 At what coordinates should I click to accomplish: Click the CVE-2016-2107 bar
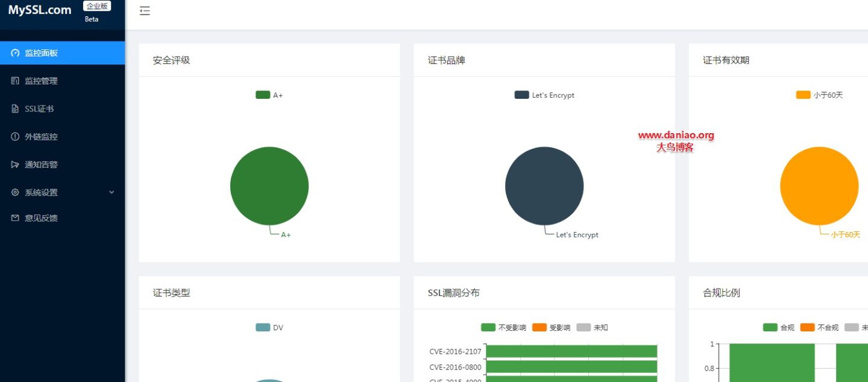(571, 351)
